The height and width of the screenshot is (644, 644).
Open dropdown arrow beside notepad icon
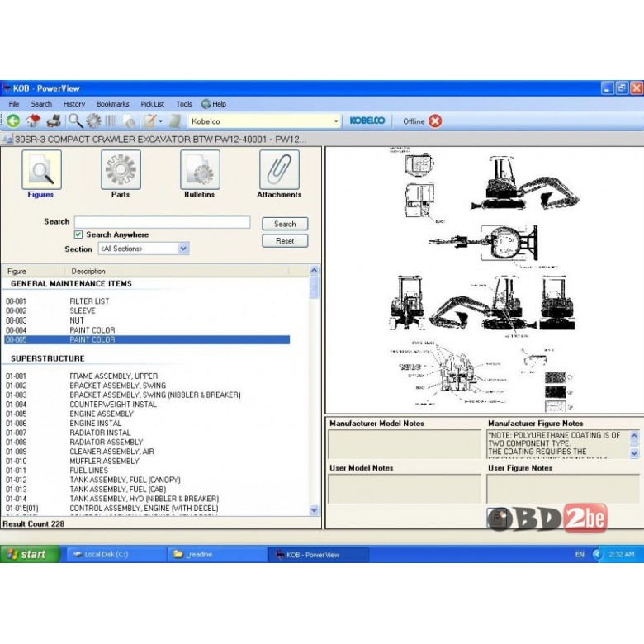(161, 121)
